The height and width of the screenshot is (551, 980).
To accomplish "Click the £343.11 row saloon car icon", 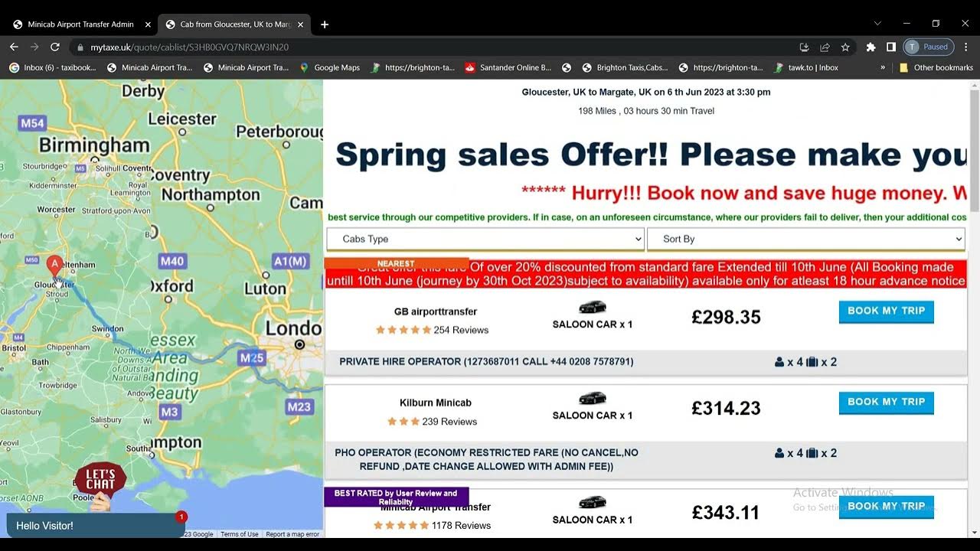I will (593, 503).
